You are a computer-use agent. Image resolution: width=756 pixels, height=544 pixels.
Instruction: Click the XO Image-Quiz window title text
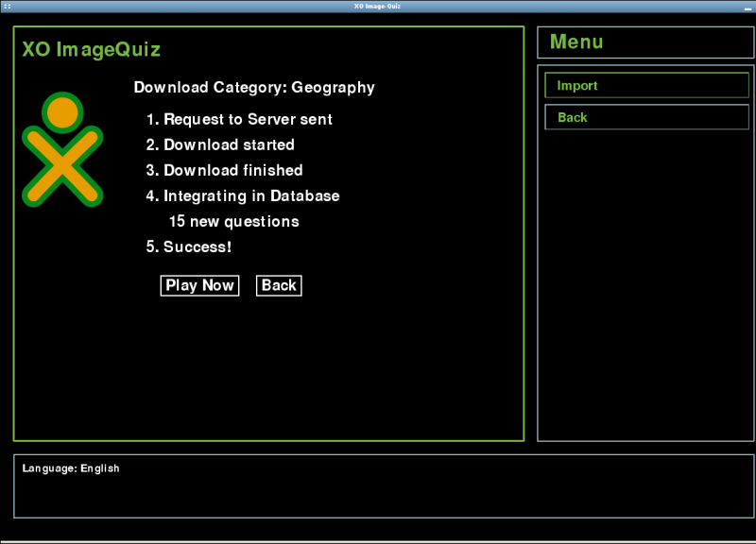click(x=377, y=6)
